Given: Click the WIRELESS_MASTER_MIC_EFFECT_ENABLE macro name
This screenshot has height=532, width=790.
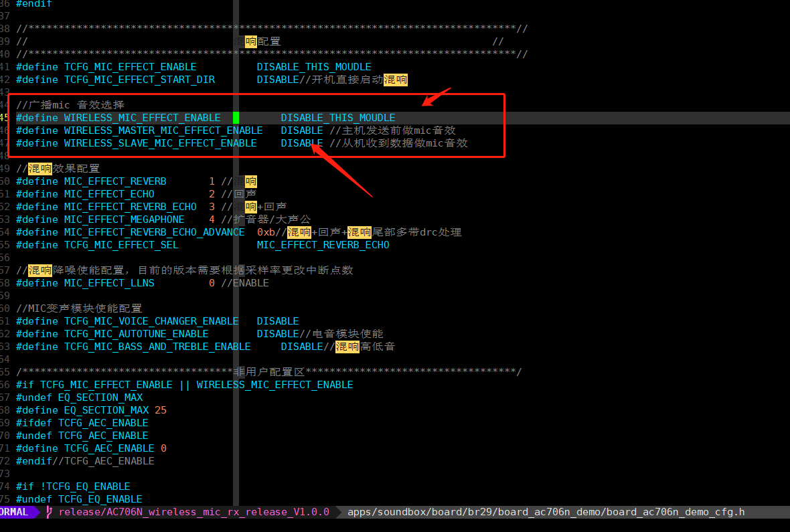Looking at the screenshot, I should [x=163, y=130].
